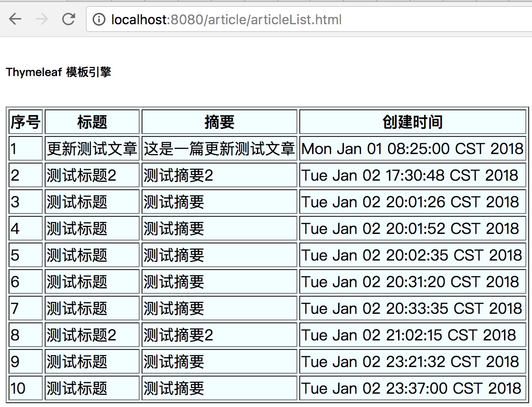This screenshot has width=532, height=407.
Task: Click serial number 3 cell
Action: [26, 202]
